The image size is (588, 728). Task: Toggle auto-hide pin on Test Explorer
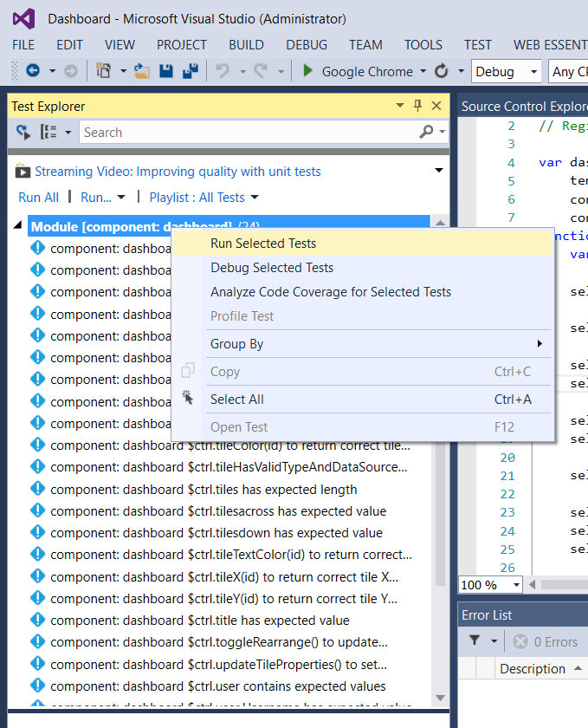[417, 105]
